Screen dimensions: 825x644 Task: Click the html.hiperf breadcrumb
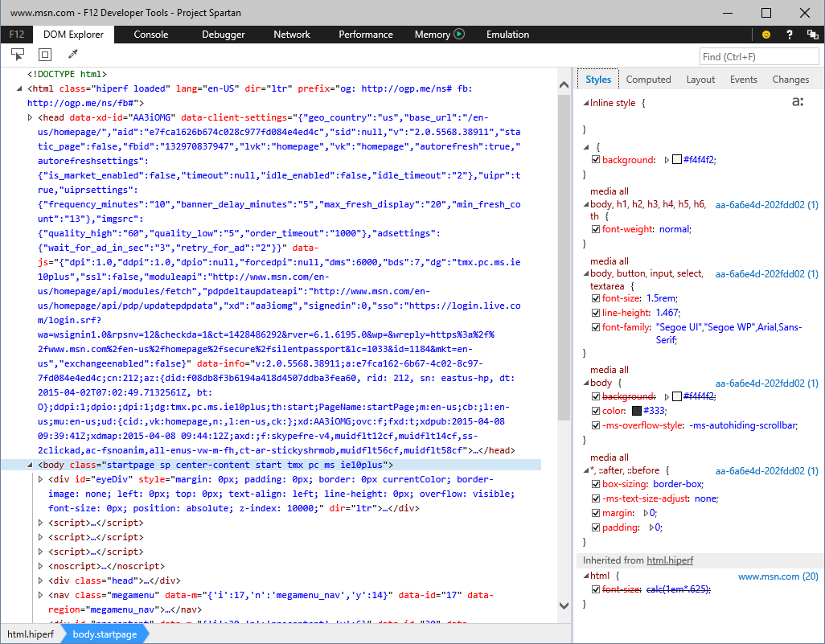tap(32, 634)
